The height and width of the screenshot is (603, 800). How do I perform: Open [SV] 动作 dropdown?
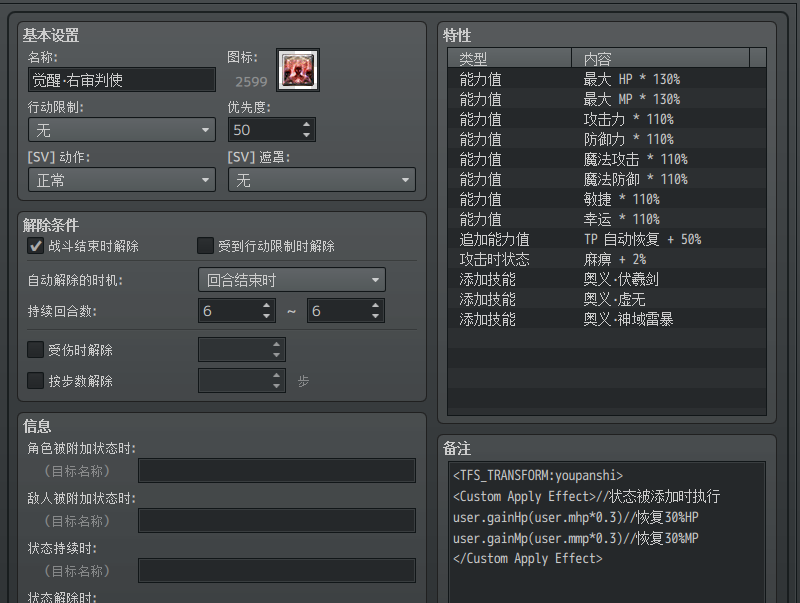point(122,180)
